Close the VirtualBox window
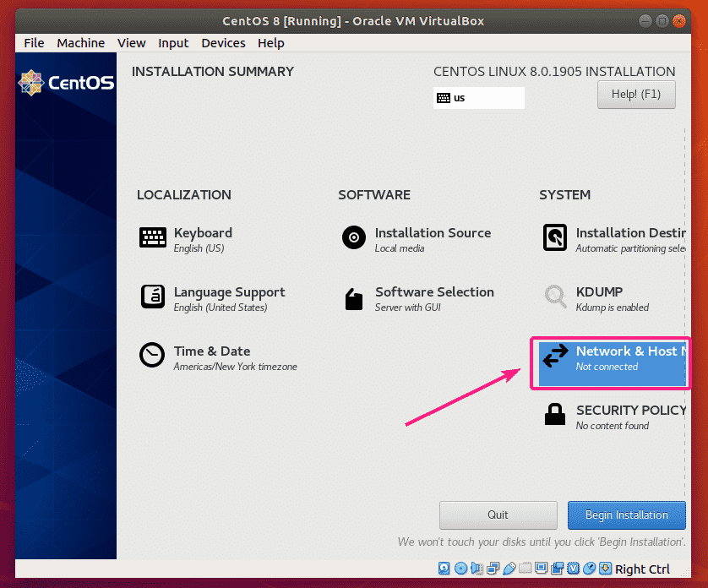The height and width of the screenshot is (588, 708). (678, 21)
